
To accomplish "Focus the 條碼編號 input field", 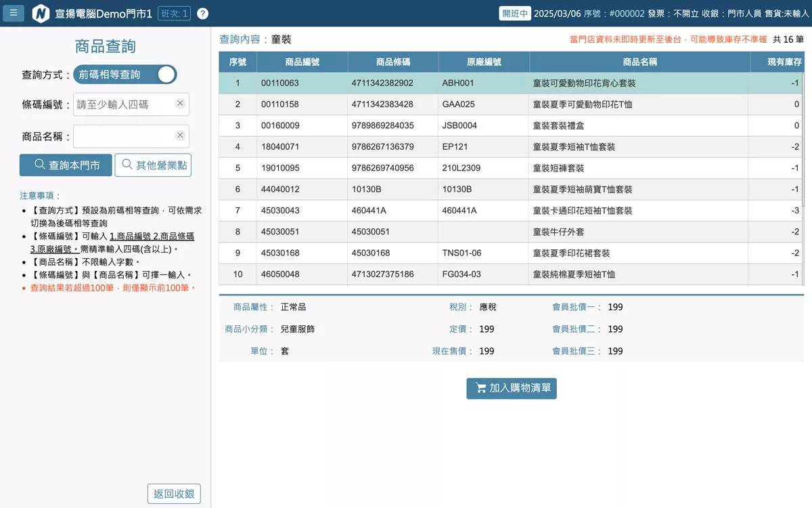I will click(131, 104).
